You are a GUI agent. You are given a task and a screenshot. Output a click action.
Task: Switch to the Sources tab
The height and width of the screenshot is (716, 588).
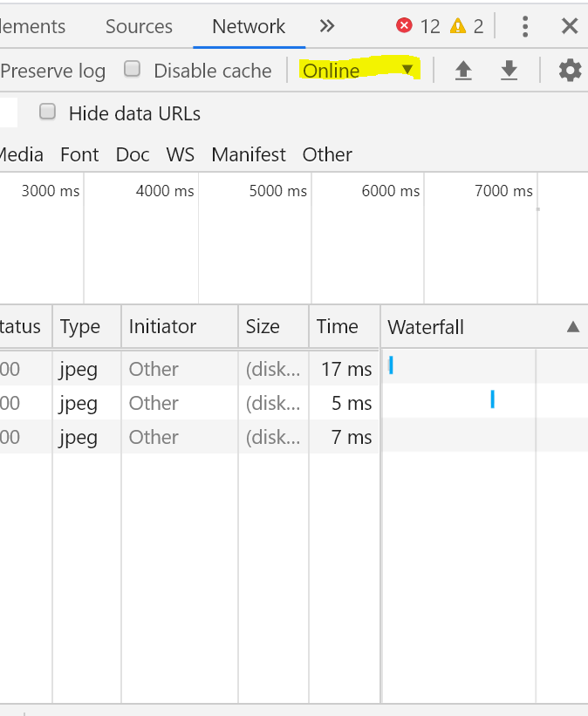(x=139, y=26)
